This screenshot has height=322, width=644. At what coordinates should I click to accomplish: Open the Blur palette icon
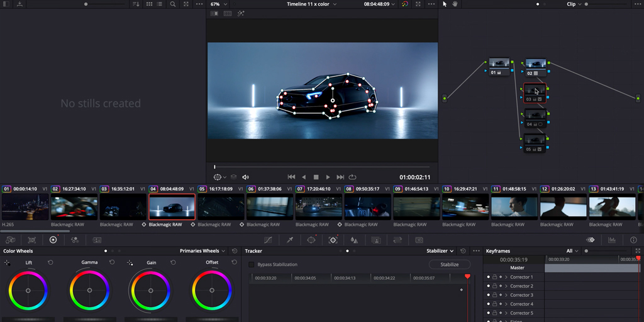click(354, 240)
